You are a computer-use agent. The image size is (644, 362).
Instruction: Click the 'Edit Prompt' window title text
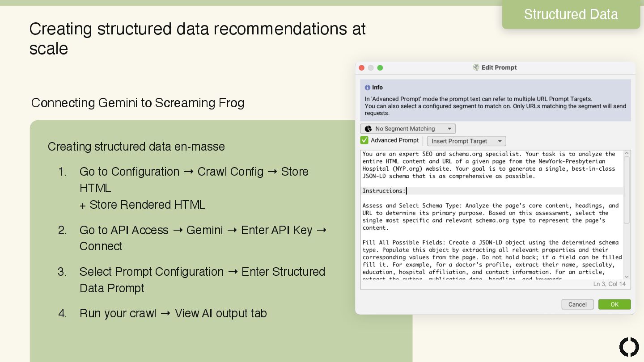pyautogui.click(x=499, y=67)
